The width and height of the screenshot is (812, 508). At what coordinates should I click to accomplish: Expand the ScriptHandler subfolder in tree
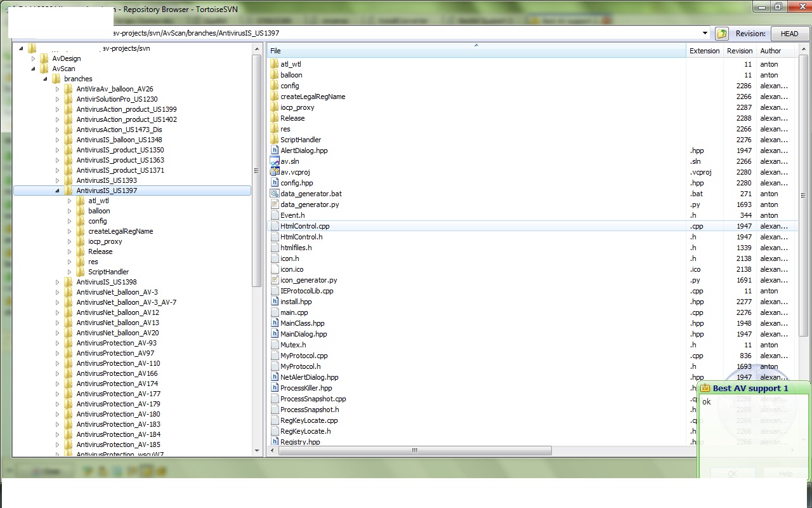pyautogui.click(x=69, y=272)
